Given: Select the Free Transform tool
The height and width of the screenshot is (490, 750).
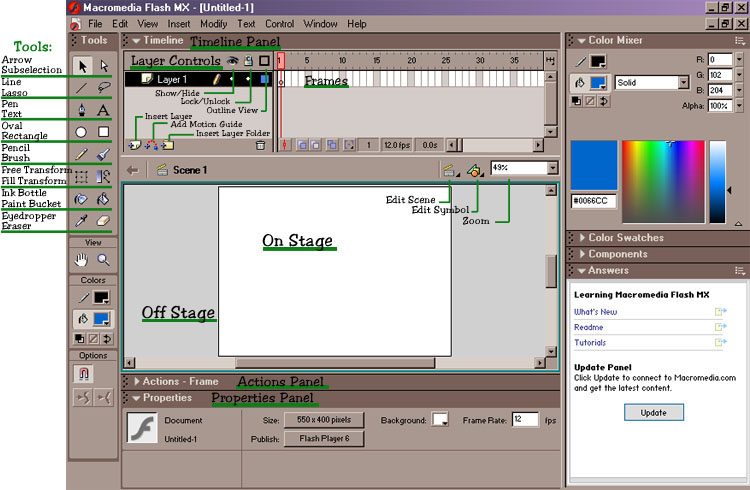Looking at the screenshot, I should [82, 177].
